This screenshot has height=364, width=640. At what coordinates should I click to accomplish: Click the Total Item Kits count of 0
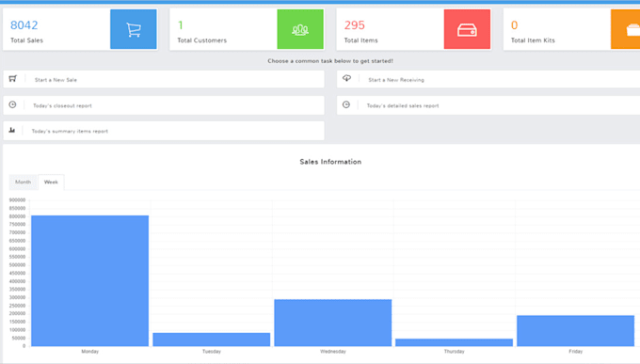tap(514, 25)
